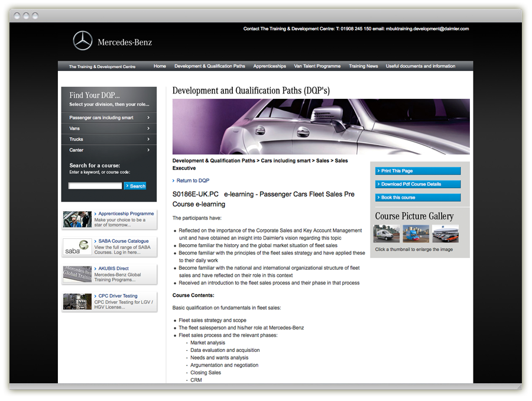Click the SABA logo icon
The image size is (532, 401).
click(77, 247)
